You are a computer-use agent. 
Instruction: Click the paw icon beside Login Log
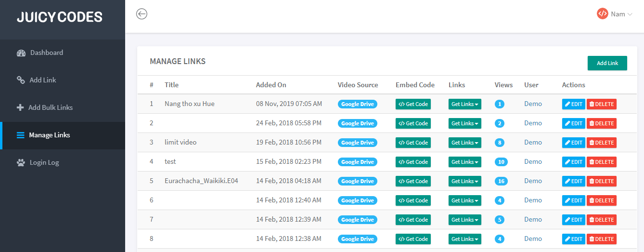[x=21, y=162]
